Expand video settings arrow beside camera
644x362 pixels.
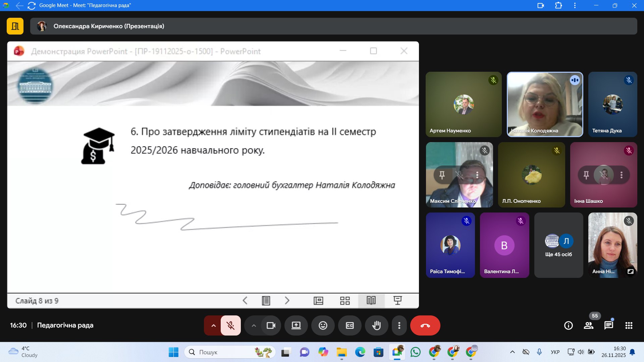click(254, 325)
